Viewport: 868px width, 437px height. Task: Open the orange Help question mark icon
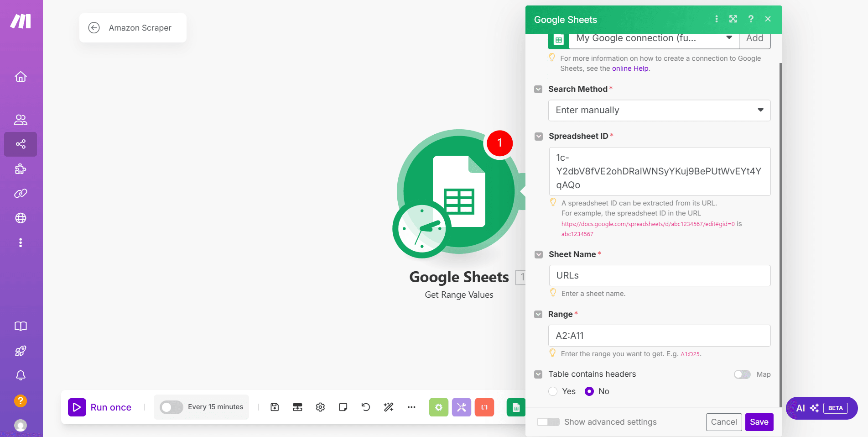point(21,400)
